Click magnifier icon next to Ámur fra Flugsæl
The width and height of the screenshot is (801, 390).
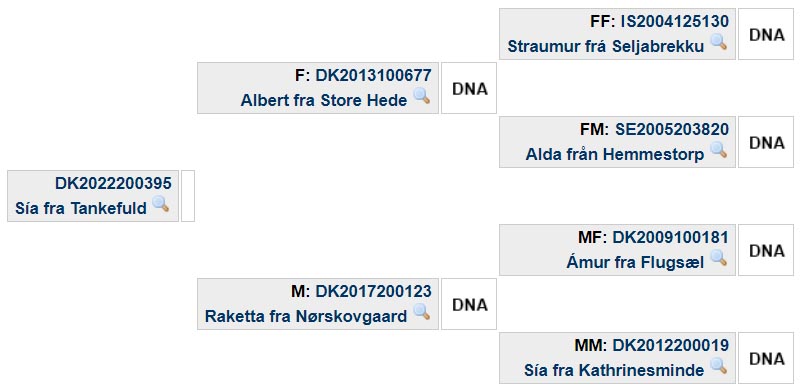pos(718,258)
